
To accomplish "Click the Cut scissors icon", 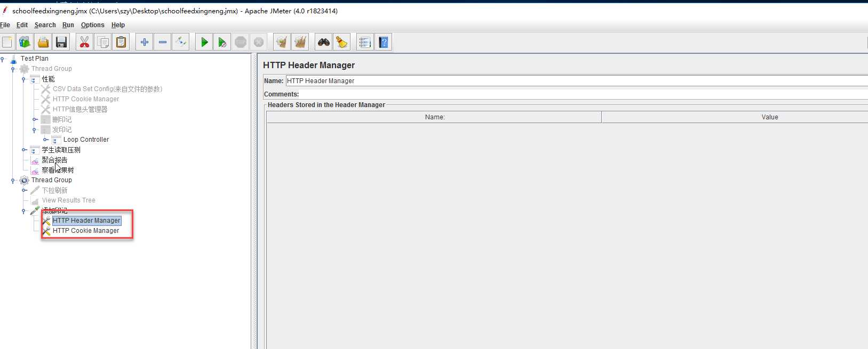I will coord(84,42).
